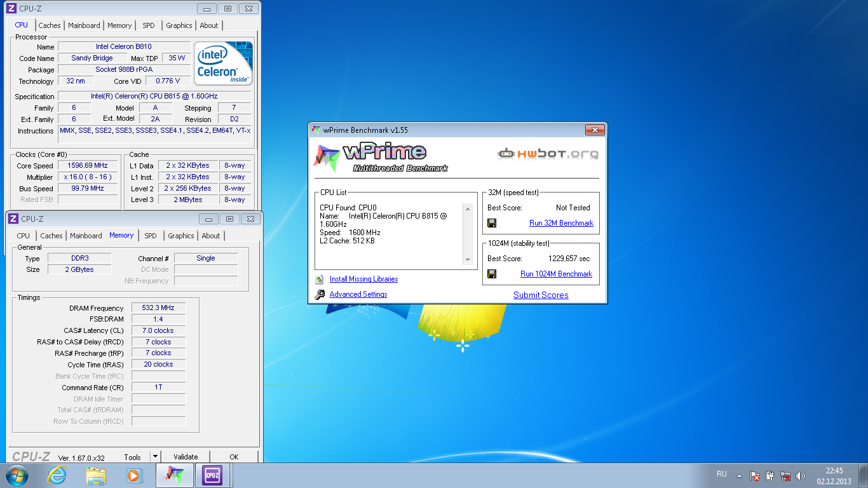This screenshot has height=488, width=868.
Task: Minimize the Memory CPU-Z window
Action: tap(208, 219)
